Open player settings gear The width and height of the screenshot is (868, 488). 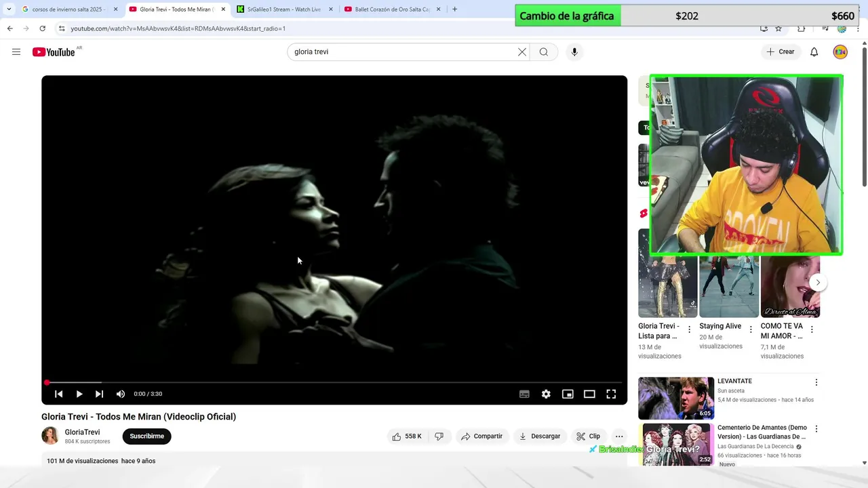[546, 394]
